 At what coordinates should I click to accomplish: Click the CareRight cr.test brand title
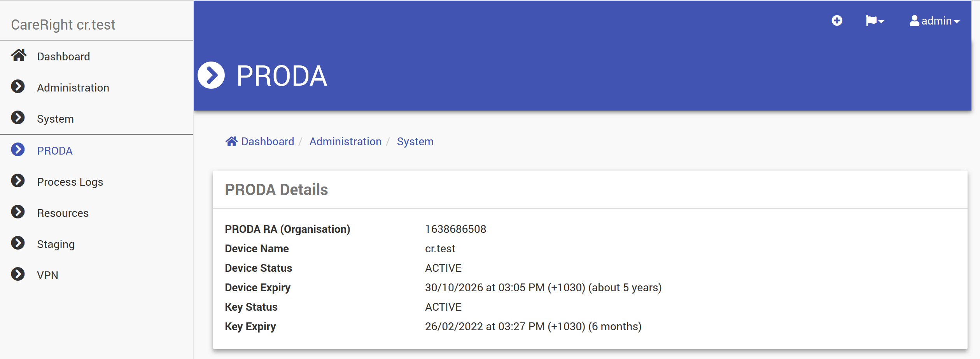tap(63, 25)
